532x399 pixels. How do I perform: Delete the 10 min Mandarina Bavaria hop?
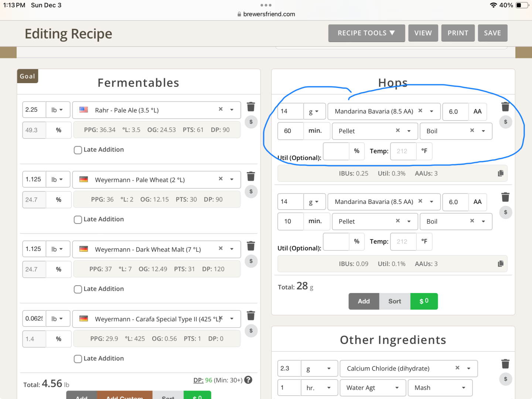coord(505,197)
